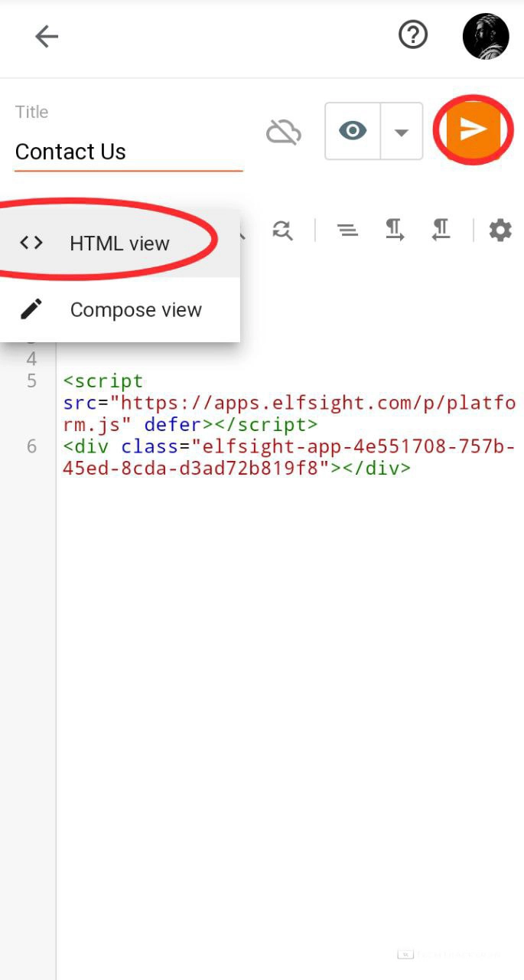This screenshot has width=524, height=980.
Task: Open the editor settings gear
Action: tap(500, 230)
